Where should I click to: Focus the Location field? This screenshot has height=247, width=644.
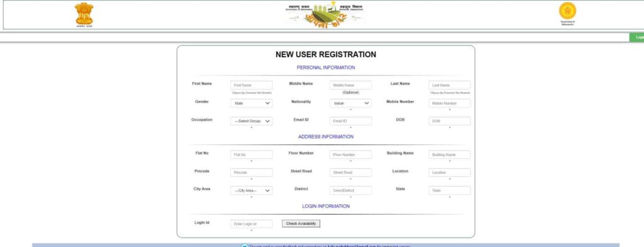(x=449, y=173)
